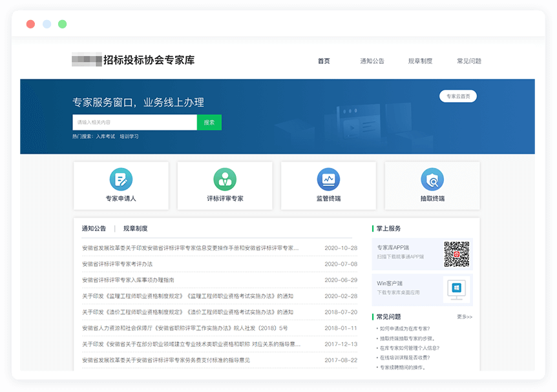The image size is (557, 392).
Task: Switch to the 规章制度 list tab
Action: pyautogui.click(x=136, y=229)
